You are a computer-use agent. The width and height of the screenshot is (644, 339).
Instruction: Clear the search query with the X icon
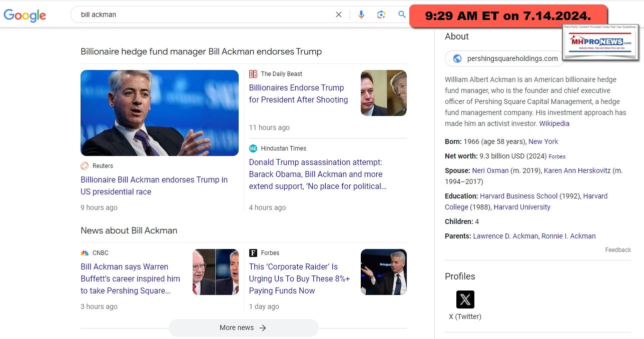[x=339, y=14]
